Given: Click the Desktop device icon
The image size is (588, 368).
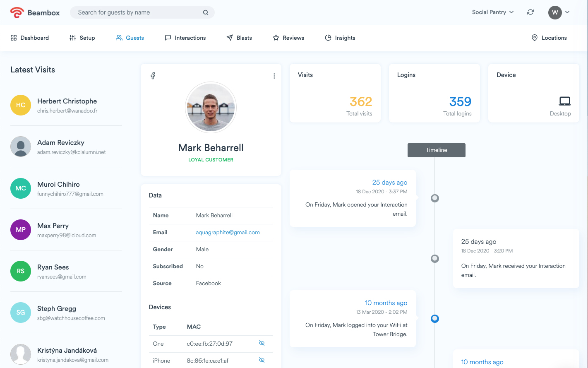Looking at the screenshot, I should point(564,101).
